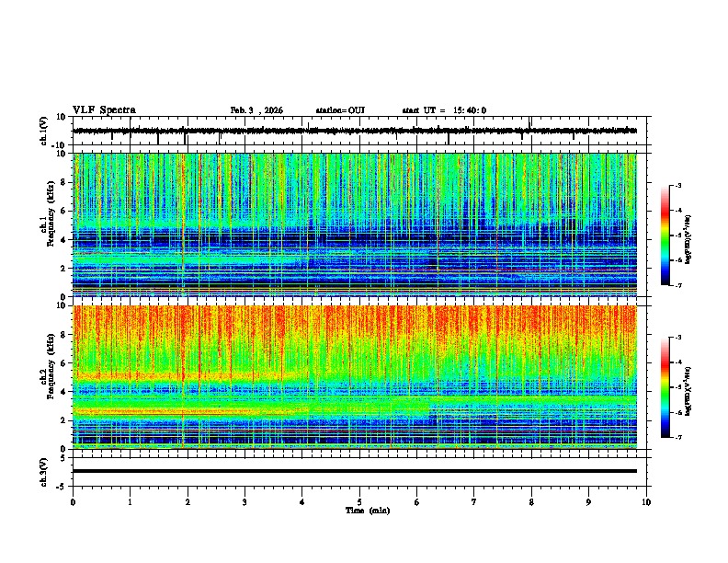Click time axis tick label '1'
The width and height of the screenshot is (728, 563).
(x=130, y=502)
